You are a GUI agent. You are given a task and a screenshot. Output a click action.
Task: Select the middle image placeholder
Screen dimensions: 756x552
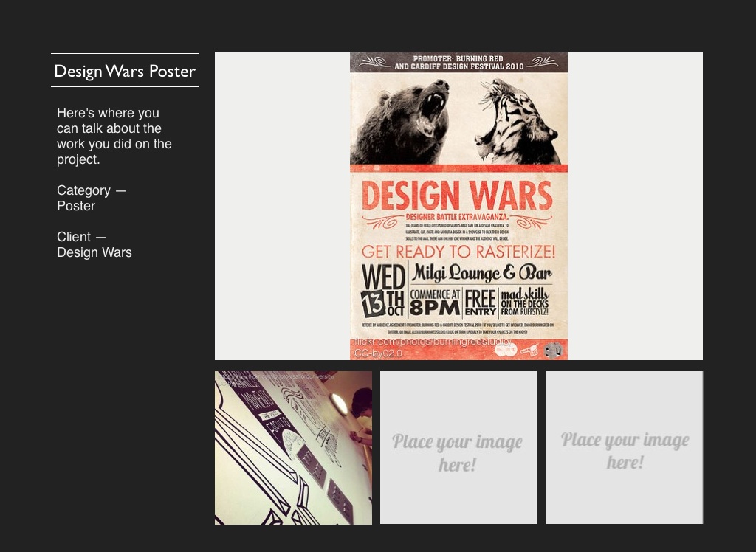tap(458, 448)
